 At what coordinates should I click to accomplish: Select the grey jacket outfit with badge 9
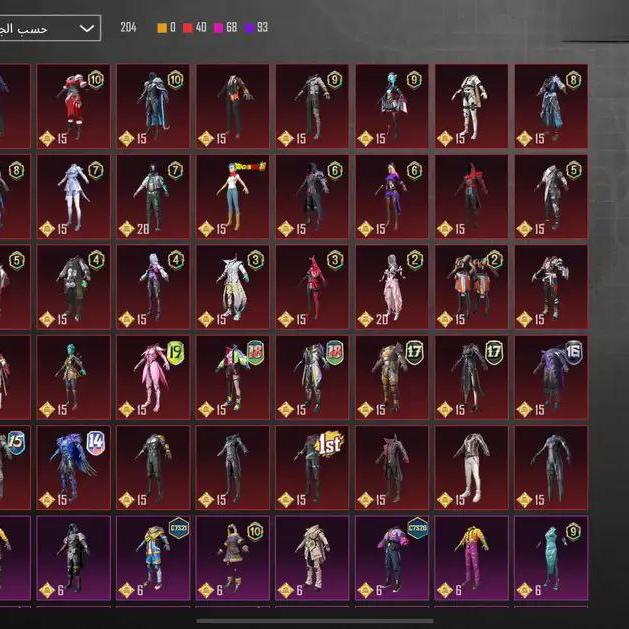312,106
